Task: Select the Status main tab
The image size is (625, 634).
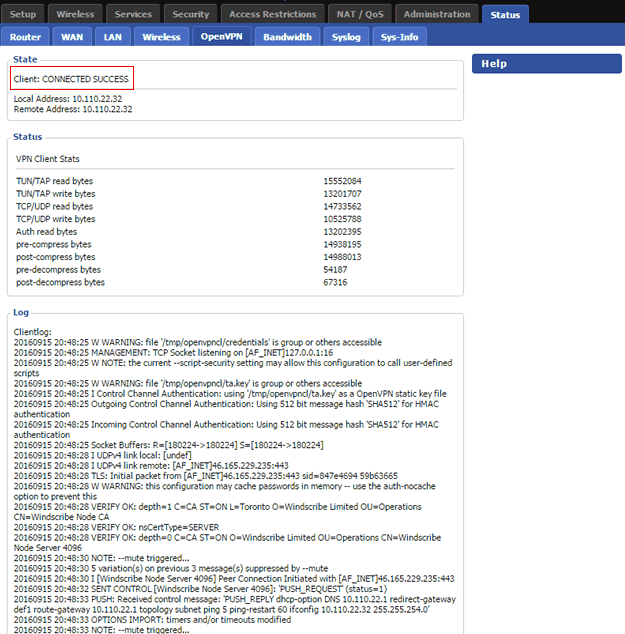Action: coord(505,15)
